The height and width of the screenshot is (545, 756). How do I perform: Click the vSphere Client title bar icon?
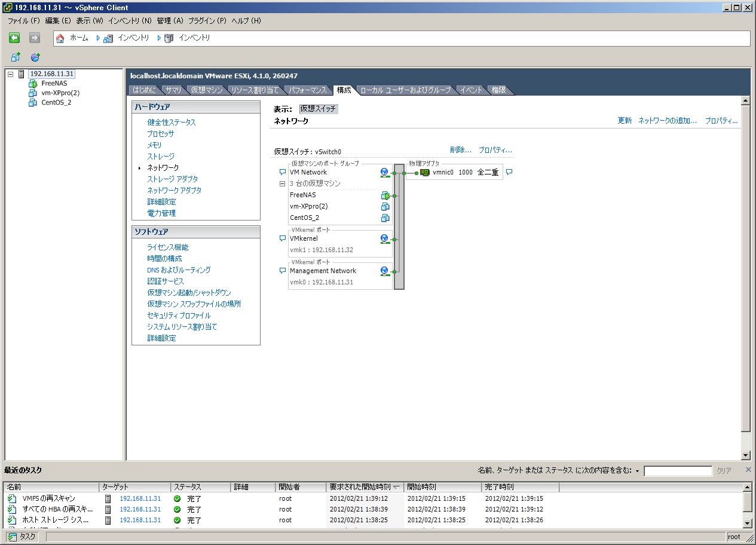coord(7,8)
